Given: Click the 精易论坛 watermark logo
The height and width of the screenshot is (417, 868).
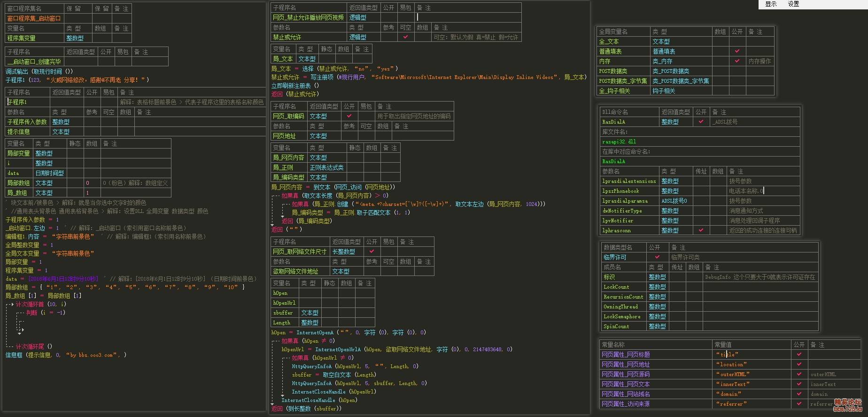Looking at the screenshot, I should [x=848, y=402].
